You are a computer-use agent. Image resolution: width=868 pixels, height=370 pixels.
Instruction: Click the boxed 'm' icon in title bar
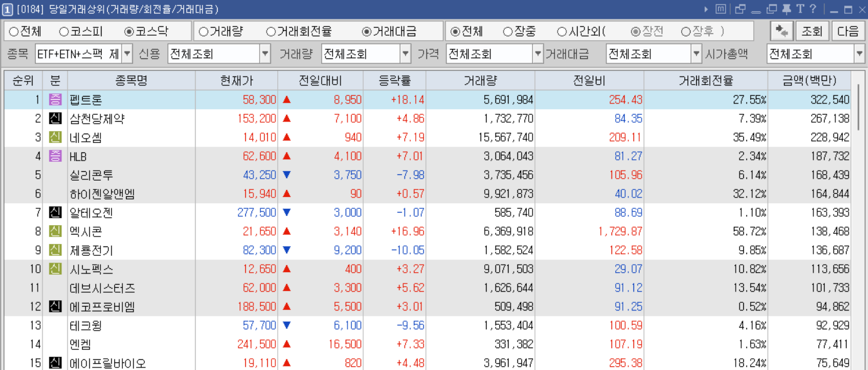pyautogui.click(x=721, y=9)
